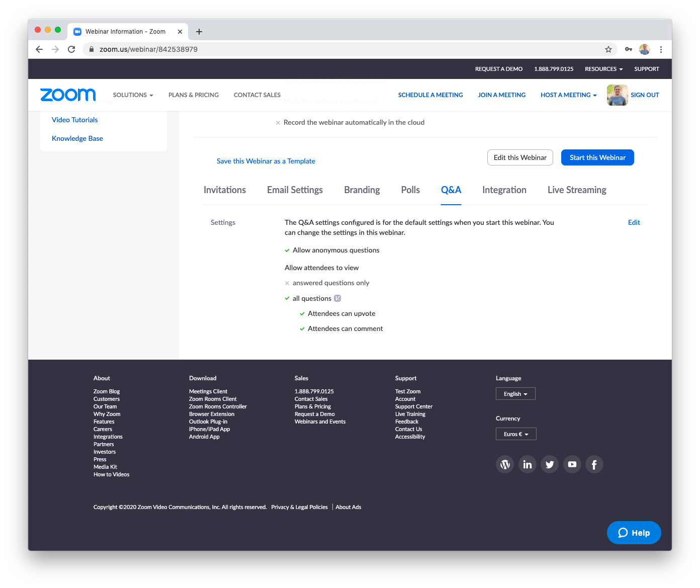700x588 pixels.
Task: Close the Webinar Information tab
Action: [x=180, y=32]
